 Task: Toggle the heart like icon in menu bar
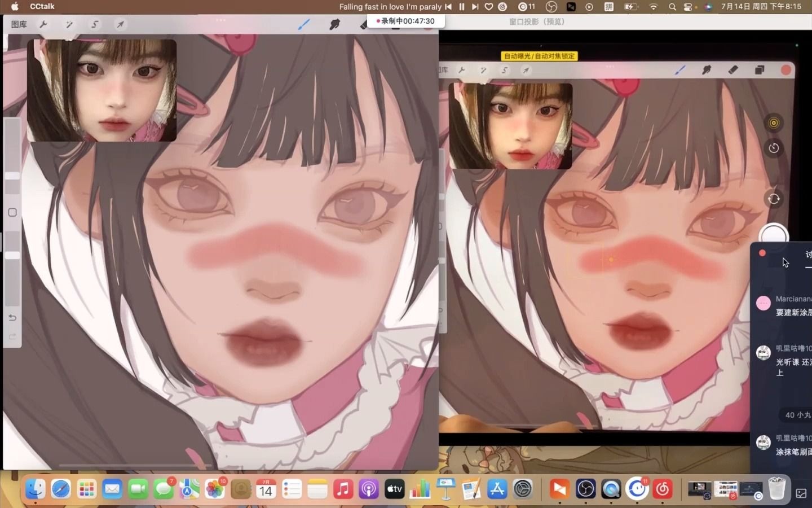pos(488,7)
